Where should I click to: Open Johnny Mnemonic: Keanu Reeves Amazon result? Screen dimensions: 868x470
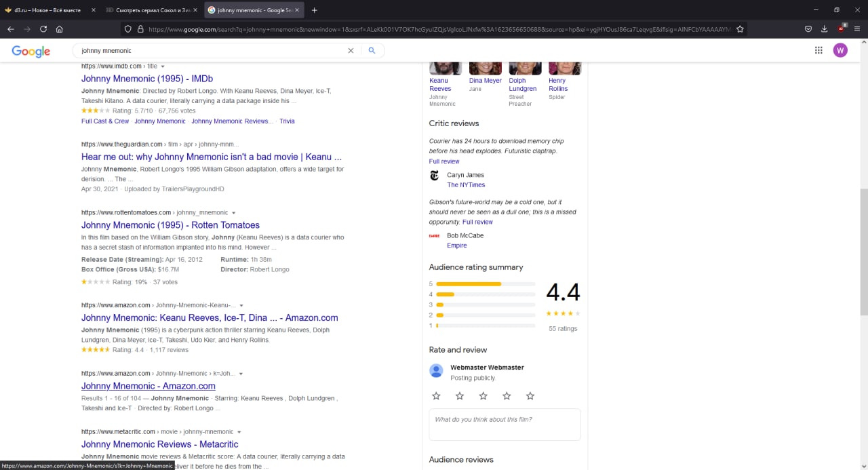tap(210, 317)
